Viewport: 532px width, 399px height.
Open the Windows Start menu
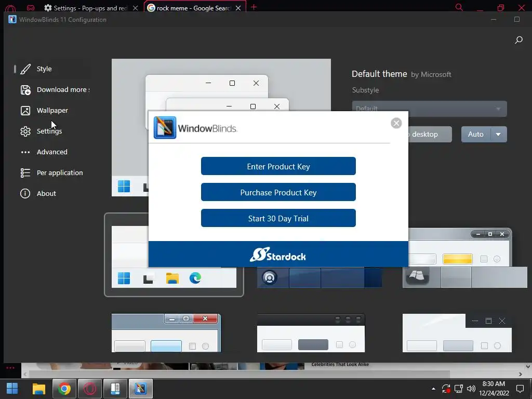tap(12, 389)
